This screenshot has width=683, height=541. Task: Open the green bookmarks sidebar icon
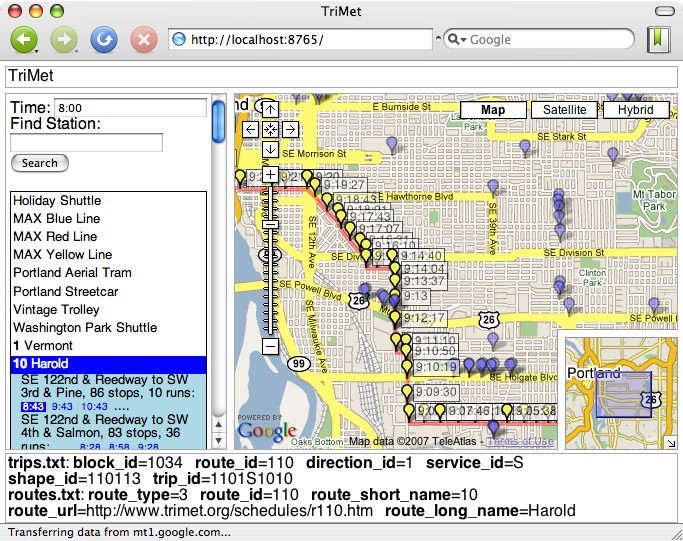pos(658,40)
